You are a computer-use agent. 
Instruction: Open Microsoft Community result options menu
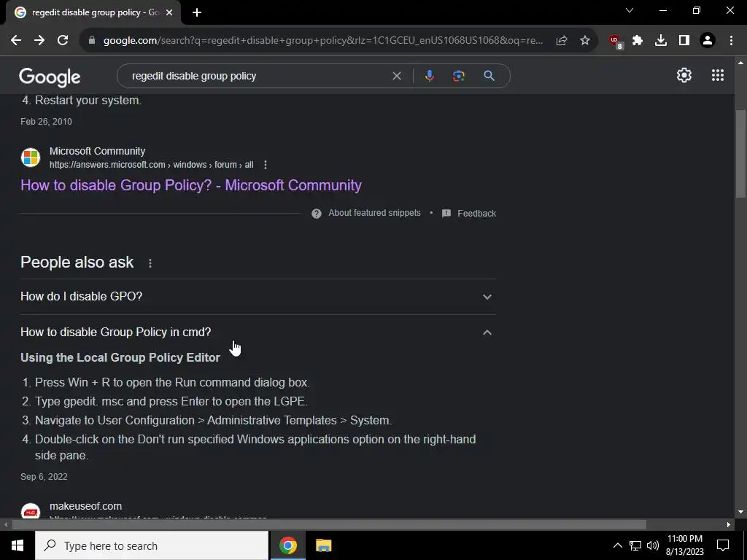coord(266,165)
